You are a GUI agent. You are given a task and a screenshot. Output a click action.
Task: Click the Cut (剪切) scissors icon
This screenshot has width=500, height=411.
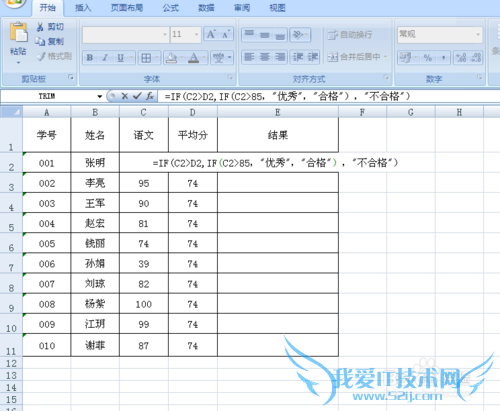pos(40,27)
